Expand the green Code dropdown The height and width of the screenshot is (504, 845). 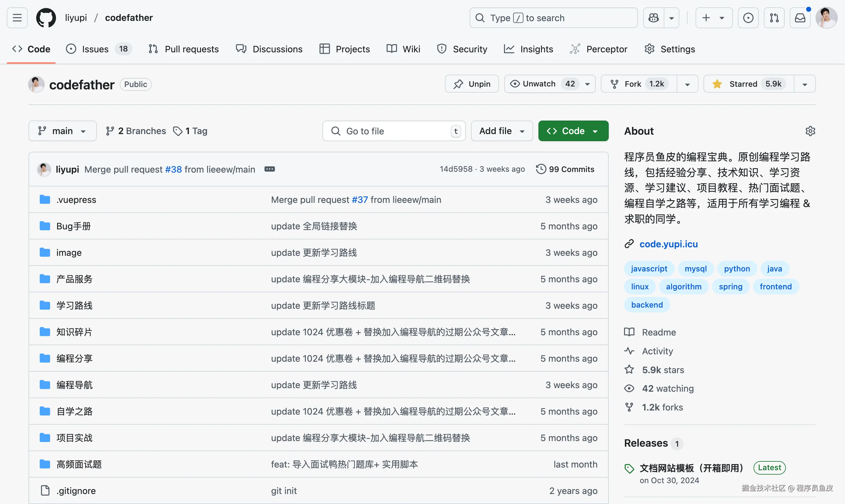click(573, 131)
